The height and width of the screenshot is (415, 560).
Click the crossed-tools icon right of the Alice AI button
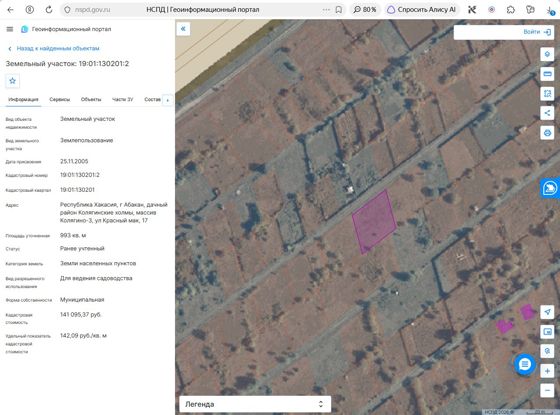(472, 10)
